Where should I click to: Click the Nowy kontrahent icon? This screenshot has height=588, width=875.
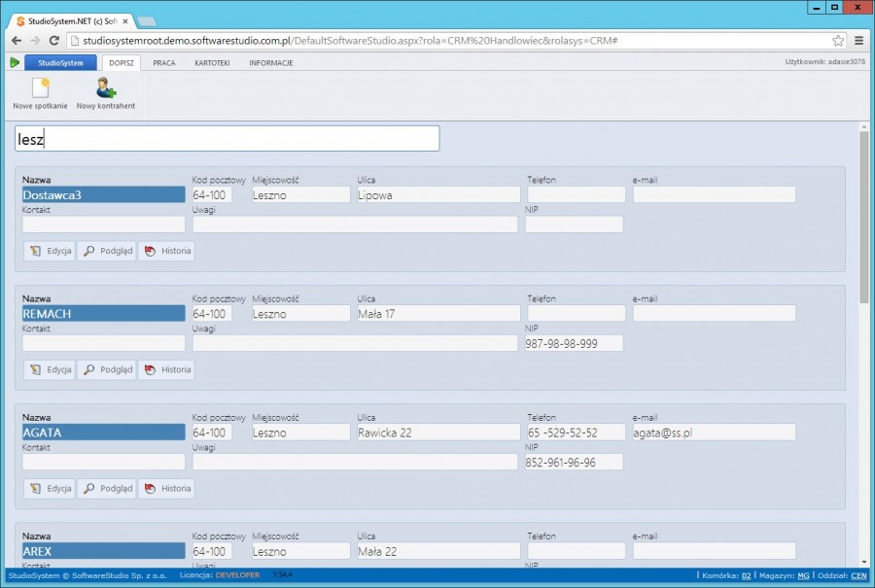(x=105, y=88)
